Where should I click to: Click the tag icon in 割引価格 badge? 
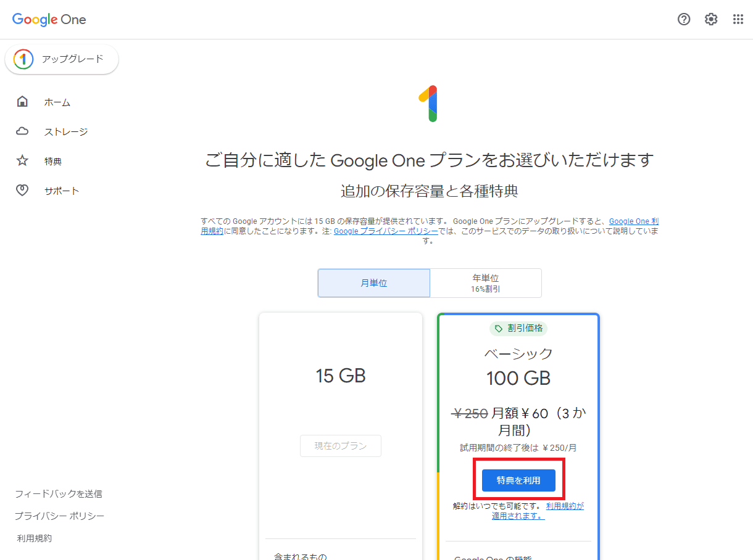coord(499,329)
